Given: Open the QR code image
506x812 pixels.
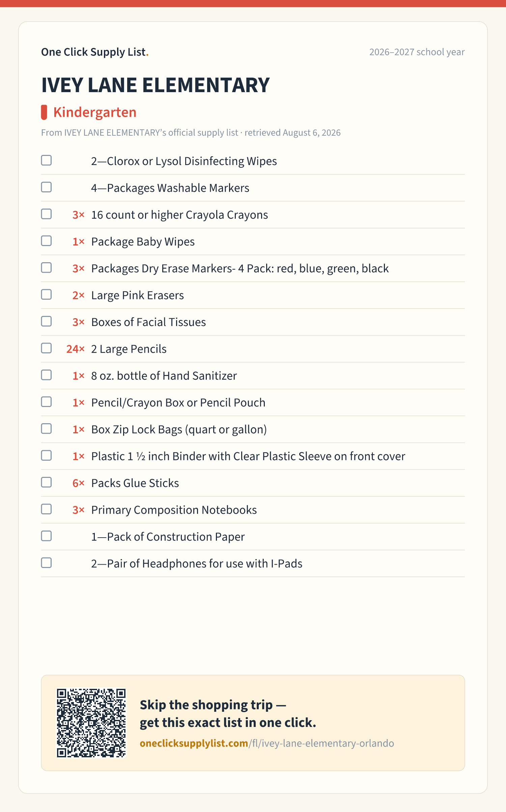Looking at the screenshot, I should [x=91, y=723].
